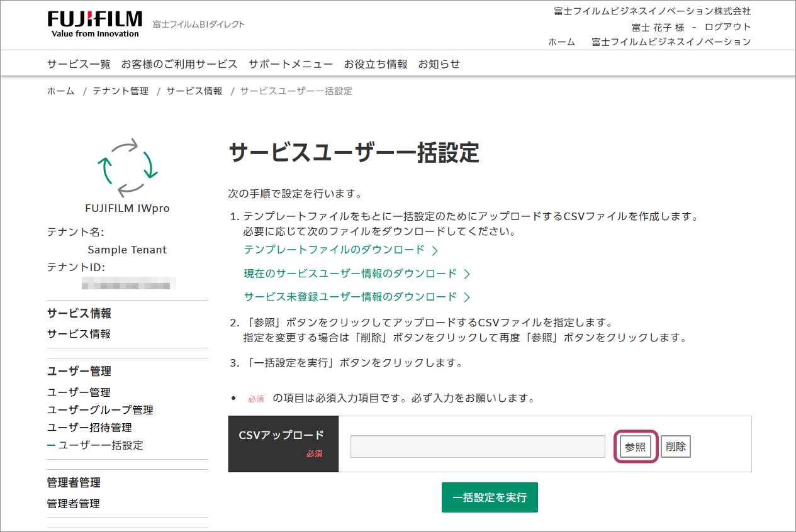
Task: Open お知らせ menu item
Action: point(439,64)
